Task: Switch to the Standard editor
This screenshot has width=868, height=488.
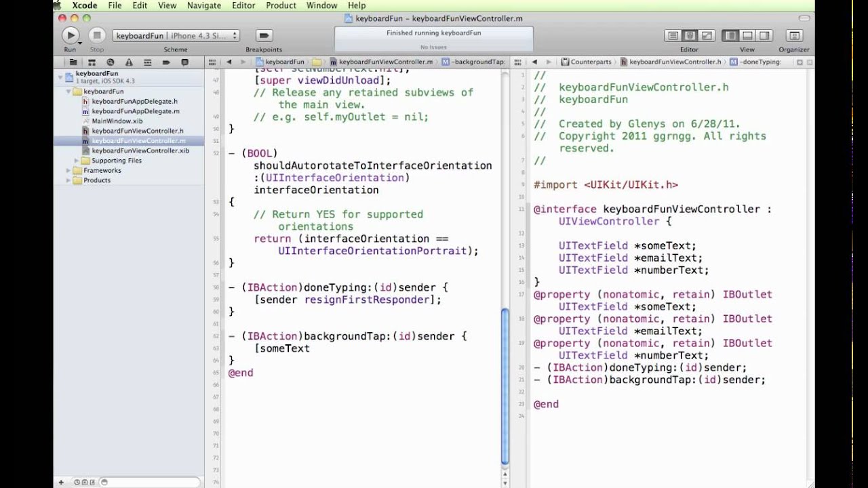Action: 673,36
